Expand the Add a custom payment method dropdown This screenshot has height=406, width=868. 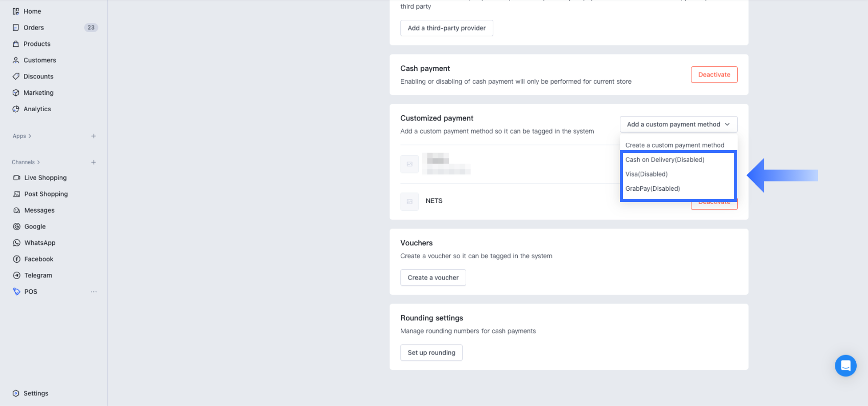pyautogui.click(x=678, y=124)
